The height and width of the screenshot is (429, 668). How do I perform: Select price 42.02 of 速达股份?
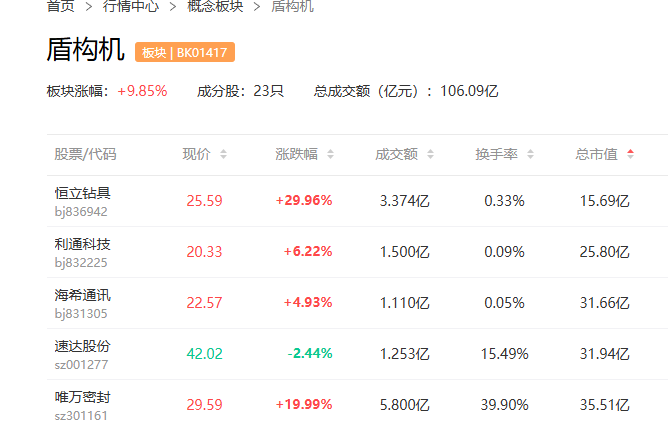[x=204, y=354]
